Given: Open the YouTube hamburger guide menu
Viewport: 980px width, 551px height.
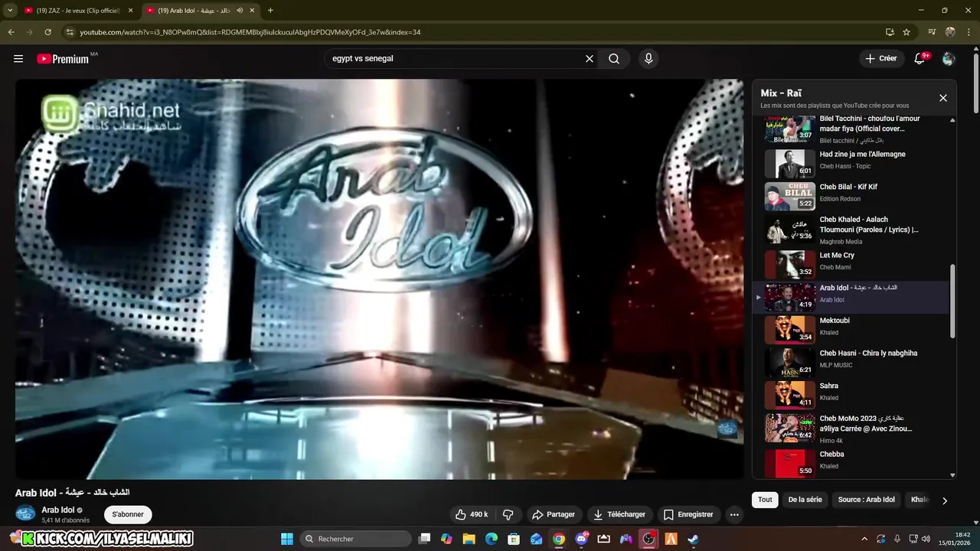Looking at the screenshot, I should tap(18, 59).
